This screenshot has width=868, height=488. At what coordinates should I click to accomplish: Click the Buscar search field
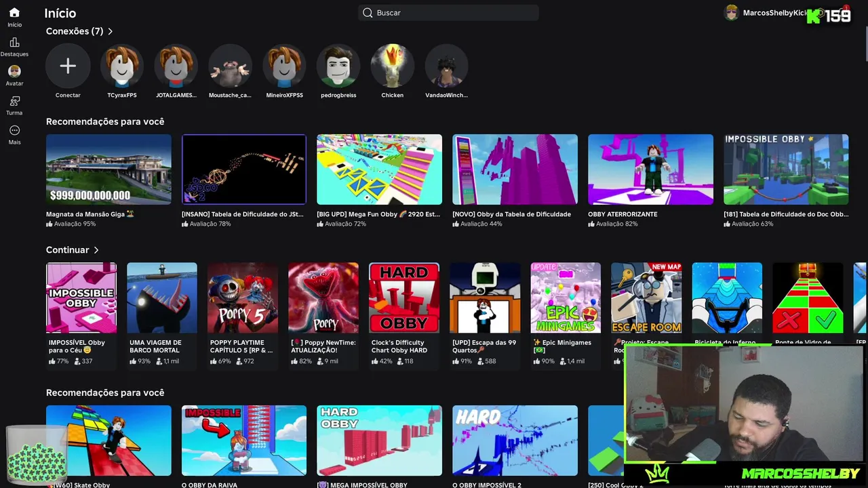pos(448,13)
